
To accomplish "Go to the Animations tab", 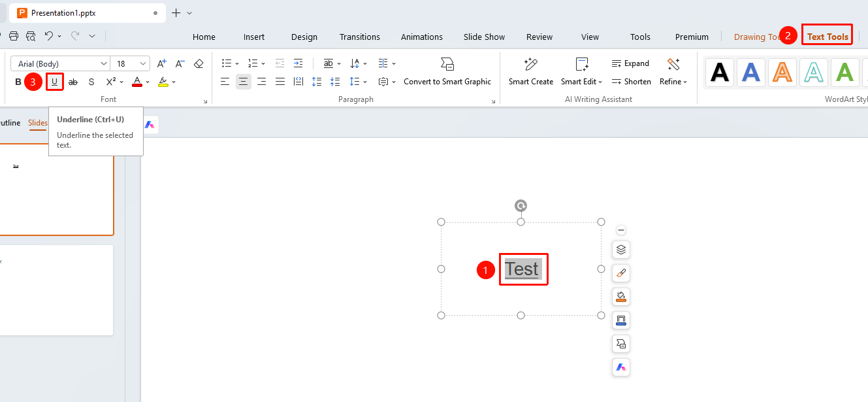I will (x=422, y=37).
